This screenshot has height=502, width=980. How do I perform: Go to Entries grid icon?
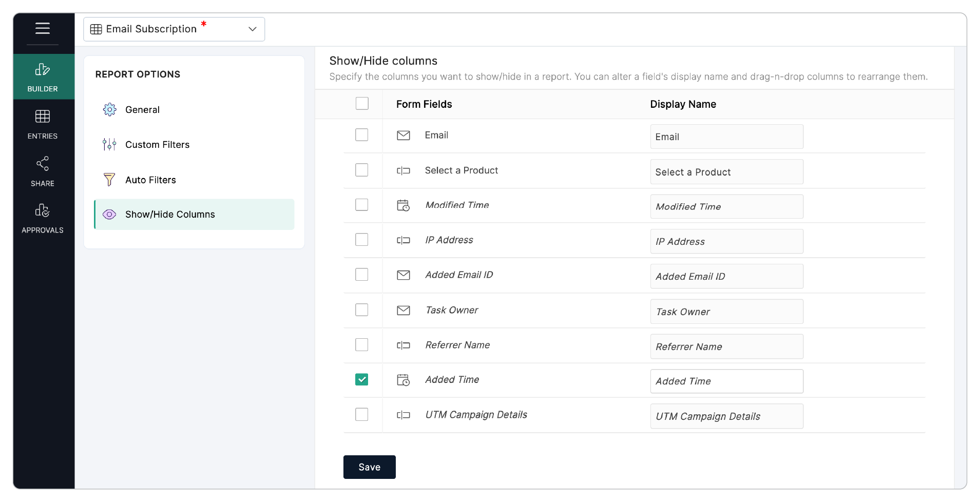[43, 117]
